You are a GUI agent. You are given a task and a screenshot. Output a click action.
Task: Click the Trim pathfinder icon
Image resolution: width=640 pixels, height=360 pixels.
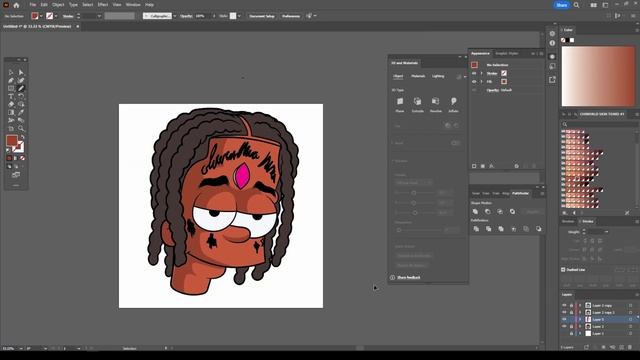point(489,229)
